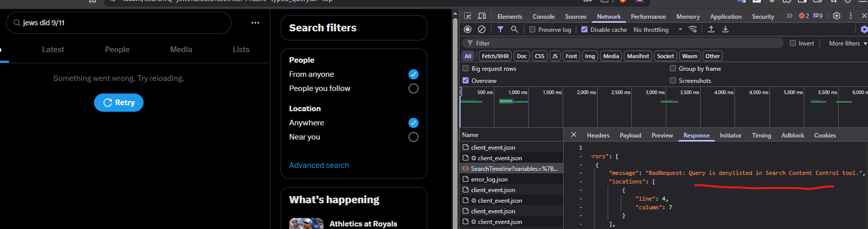Enable the Preserve log checkbox

pos(532,29)
